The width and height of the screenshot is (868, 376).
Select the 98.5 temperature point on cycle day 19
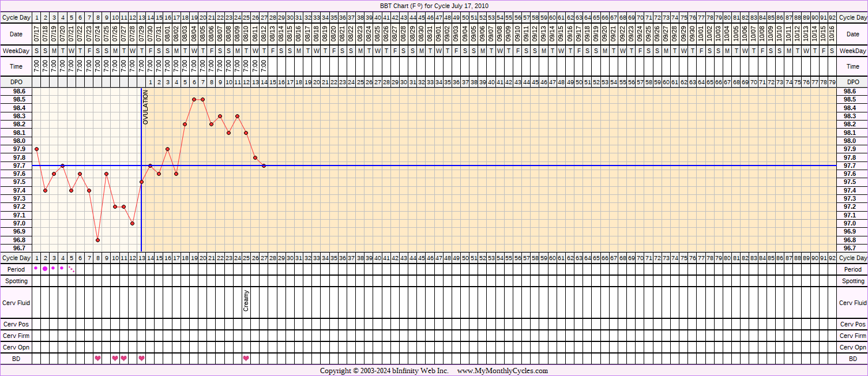[194, 99]
